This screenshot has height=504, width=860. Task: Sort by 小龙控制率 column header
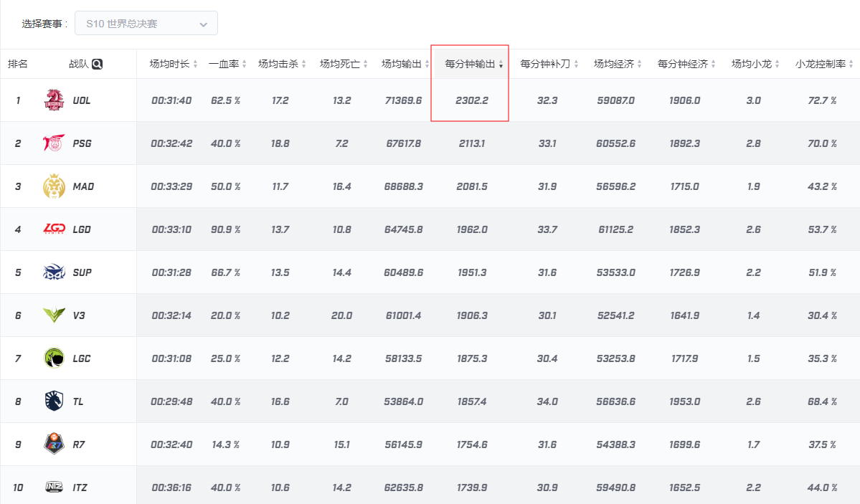(x=824, y=65)
